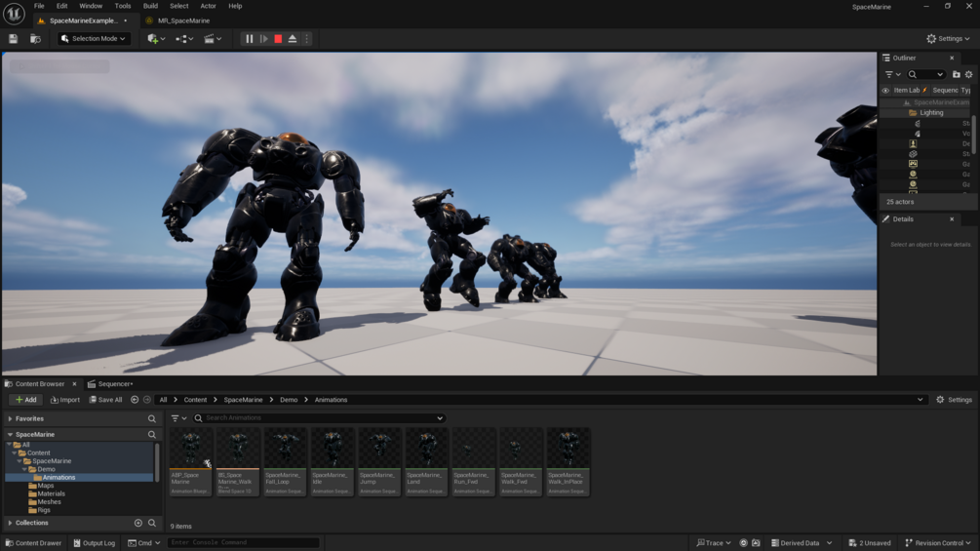Open Outliner filter options
This screenshot has height=551, width=980.
tap(893, 74)
